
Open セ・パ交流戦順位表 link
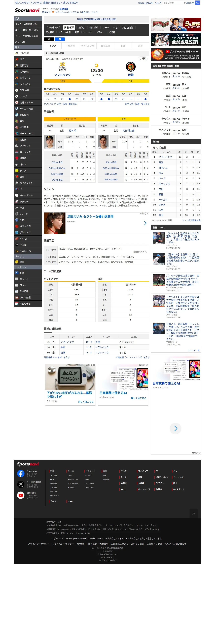[191, 221]
